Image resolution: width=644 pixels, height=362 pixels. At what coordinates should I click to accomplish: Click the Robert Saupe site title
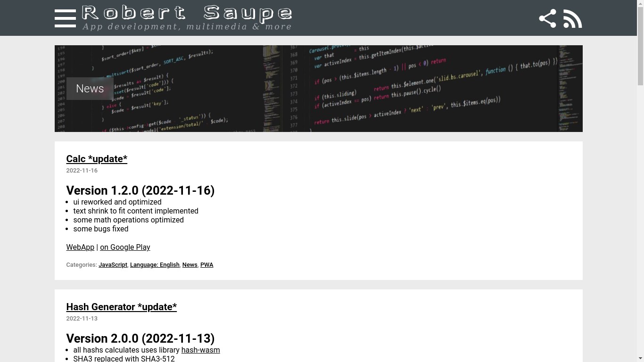(x=187, y=13)
